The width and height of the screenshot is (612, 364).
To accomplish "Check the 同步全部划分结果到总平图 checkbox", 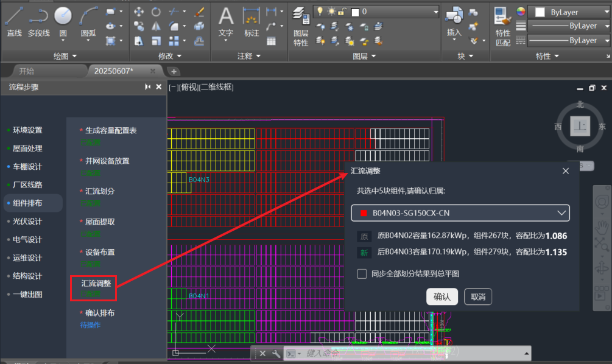I will pyautogui.click(x=362, y=274).
